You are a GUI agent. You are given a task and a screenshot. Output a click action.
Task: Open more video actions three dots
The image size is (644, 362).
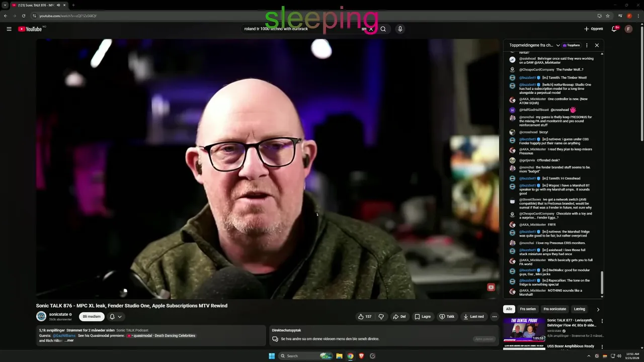pyautogui.click(x=495, y=316)
